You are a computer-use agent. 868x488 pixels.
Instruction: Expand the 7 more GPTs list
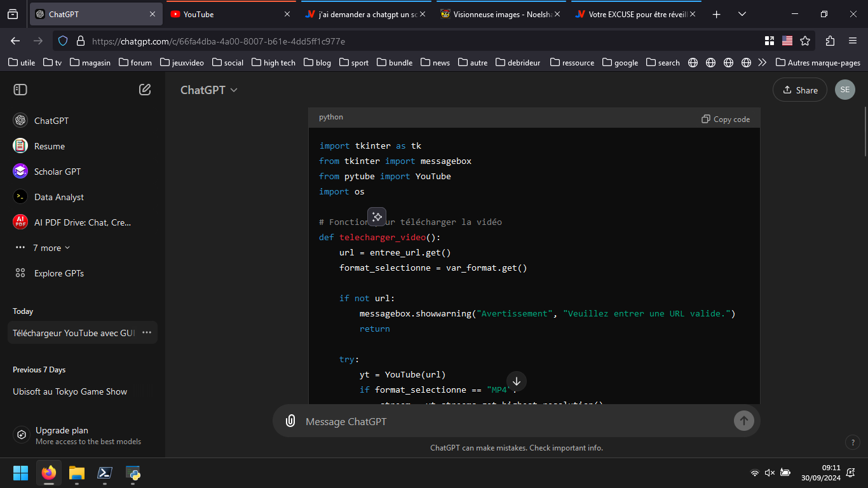click(x=51, y=248)
